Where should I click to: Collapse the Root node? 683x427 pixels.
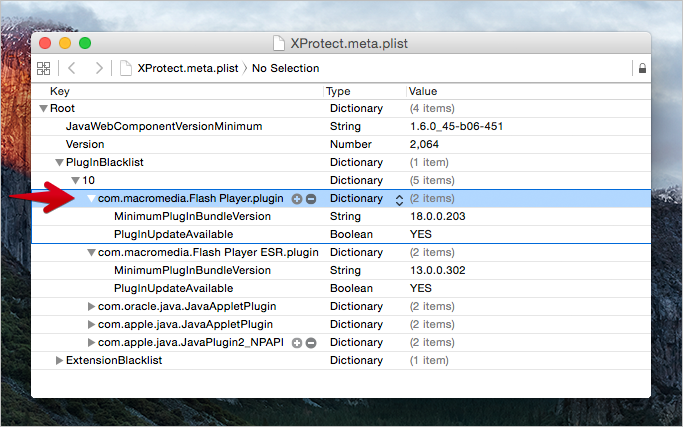pyautogui.click(x=43, y=108)
